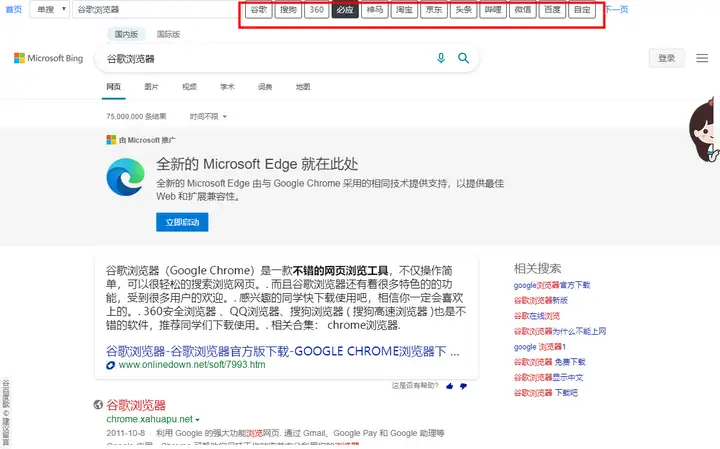720x449 pixels.
Task: Select the 哔哩 search engine button
Action: [x=493, y=10]
